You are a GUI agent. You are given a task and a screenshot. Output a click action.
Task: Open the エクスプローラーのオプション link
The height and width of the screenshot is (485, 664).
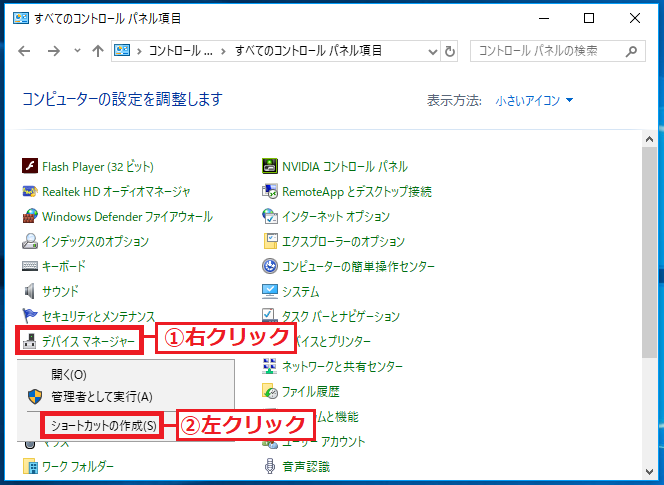point(343,241)
